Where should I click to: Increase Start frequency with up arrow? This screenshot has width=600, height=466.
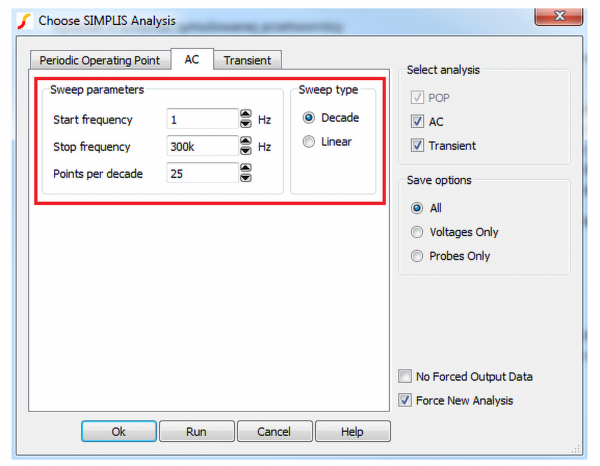tap(246, 115)
